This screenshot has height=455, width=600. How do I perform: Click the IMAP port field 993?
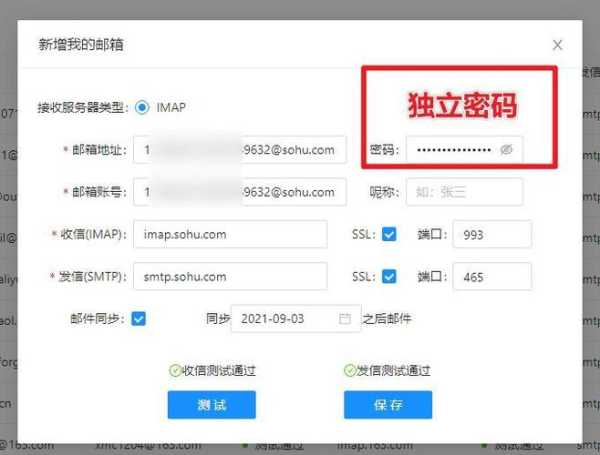(491, 235)
